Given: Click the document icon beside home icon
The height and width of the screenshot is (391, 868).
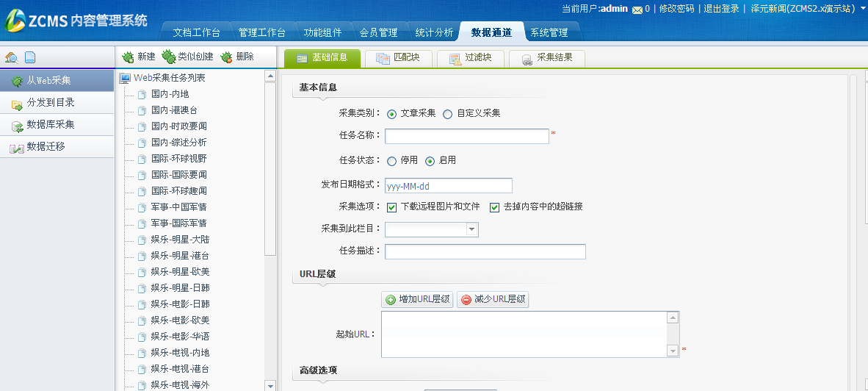Looking at the screenshot, I should 30,57.
